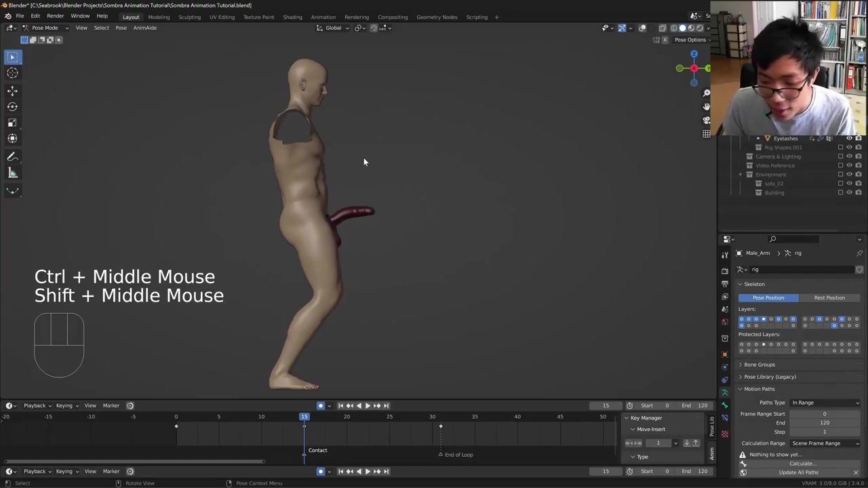Expand the Bone Groups panel
868x488 pixels.
(x=759, y=365)
